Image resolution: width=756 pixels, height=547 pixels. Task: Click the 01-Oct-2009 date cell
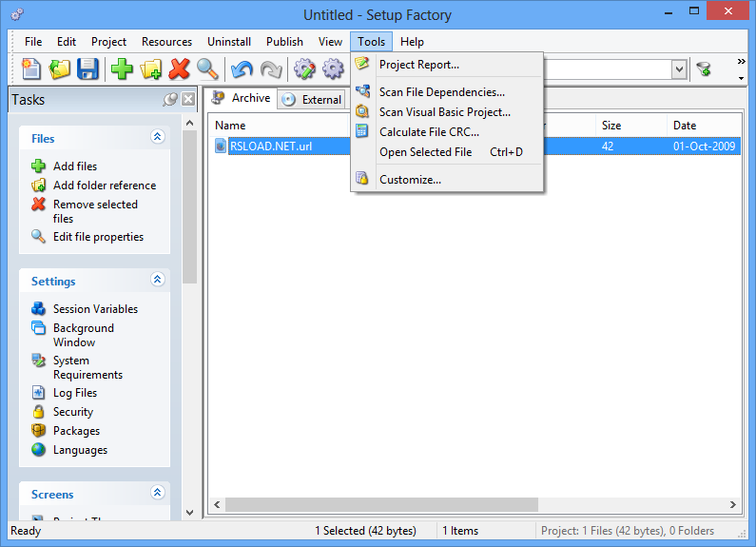point(704,147)
